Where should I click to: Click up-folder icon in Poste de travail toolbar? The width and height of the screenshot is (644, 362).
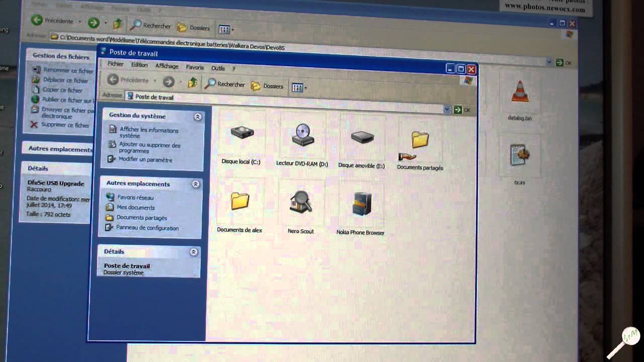tap(192, 82)
